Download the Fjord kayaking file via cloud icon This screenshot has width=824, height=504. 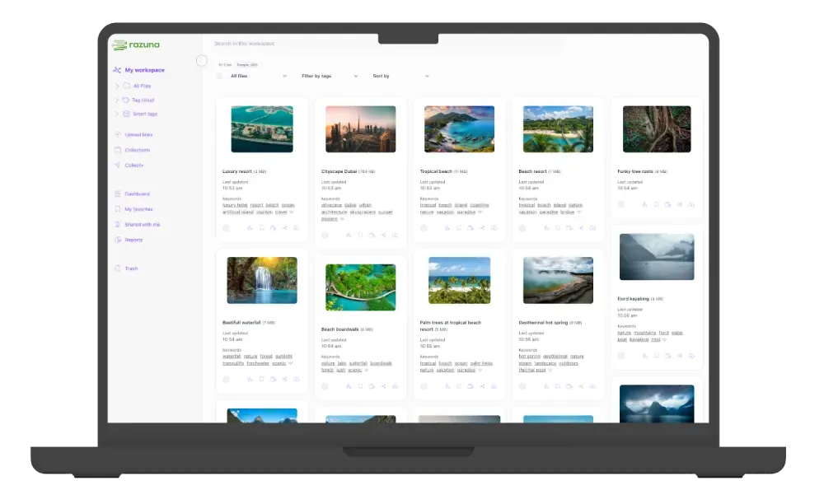691,356
